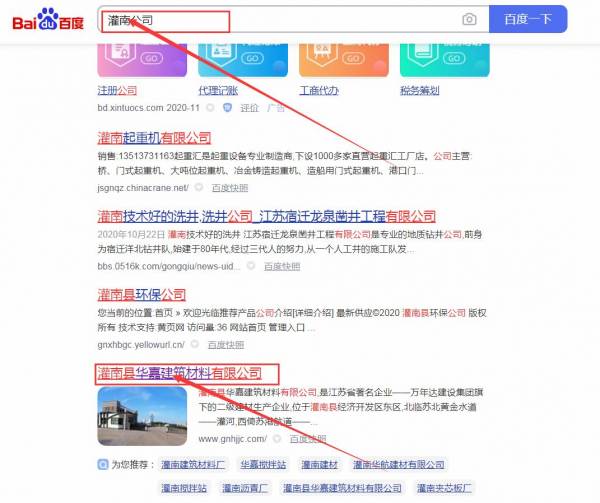Open the 灌南技术好的洗井 result title

tap(266, 216)
